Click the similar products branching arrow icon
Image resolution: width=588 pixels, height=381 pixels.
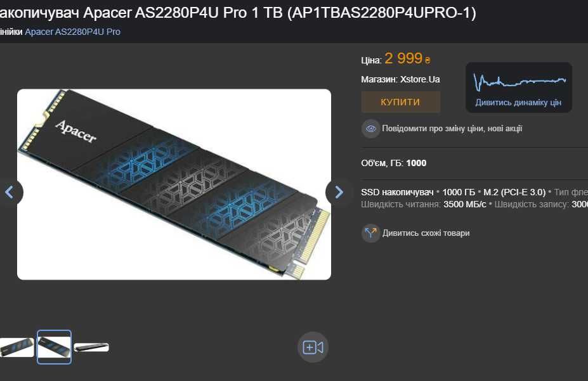coord(371,233)
